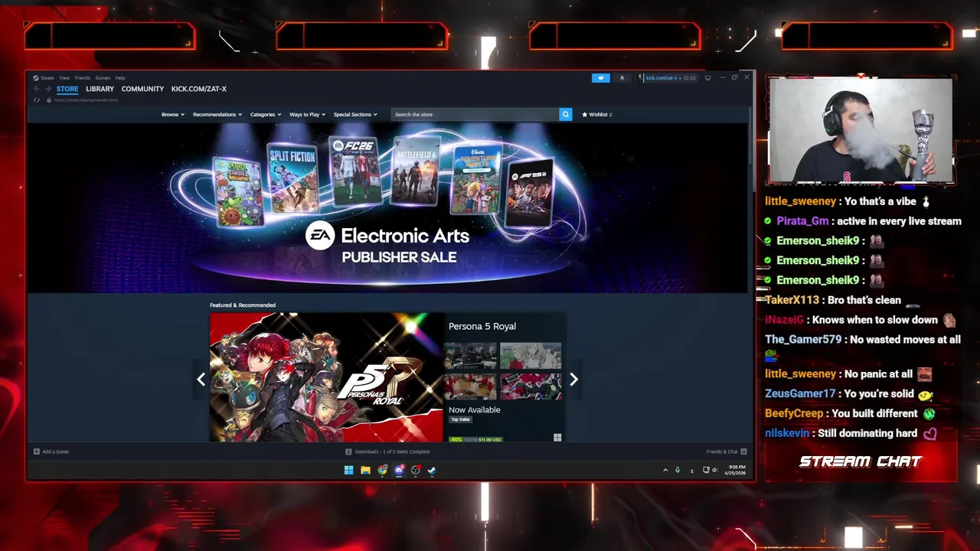The image size is (980, 551).
Task: Open the Steam icon on the taskbar
Action: tap(432, 470)
